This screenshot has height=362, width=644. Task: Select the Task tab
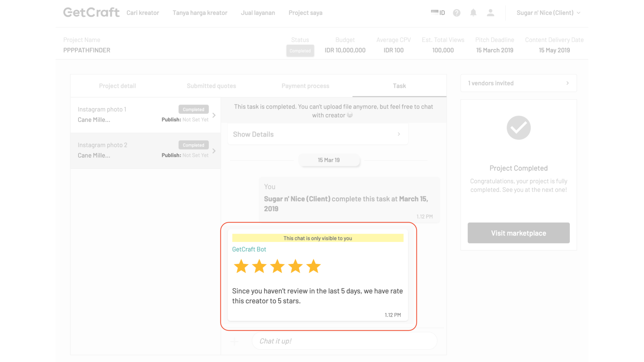399,86
